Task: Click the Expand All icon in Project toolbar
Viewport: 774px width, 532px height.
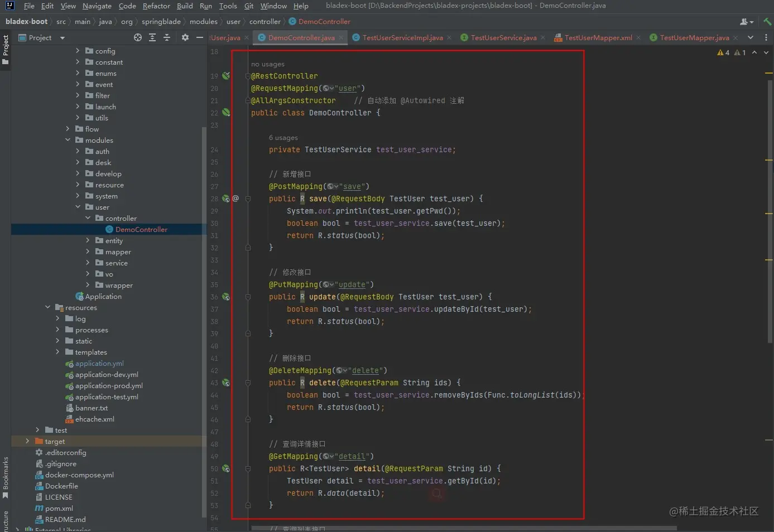Action: click(152, 37)
